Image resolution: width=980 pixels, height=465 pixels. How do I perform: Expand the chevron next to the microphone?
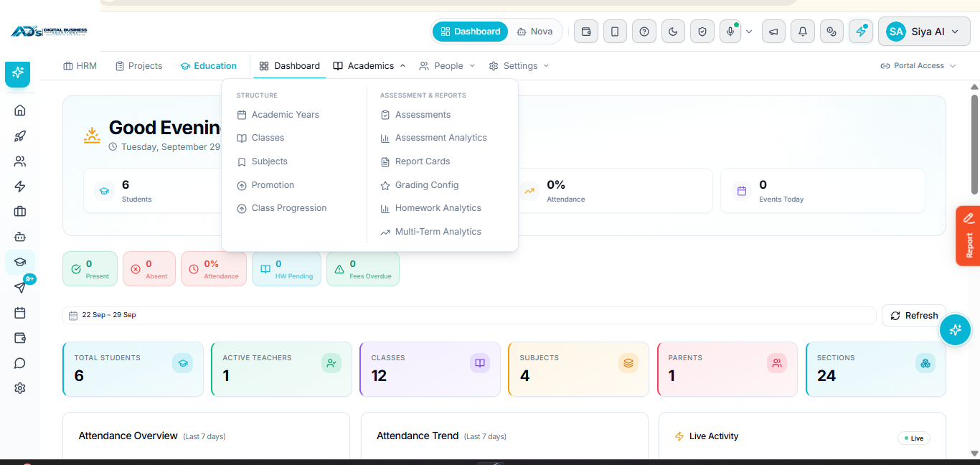coord(749,32)
